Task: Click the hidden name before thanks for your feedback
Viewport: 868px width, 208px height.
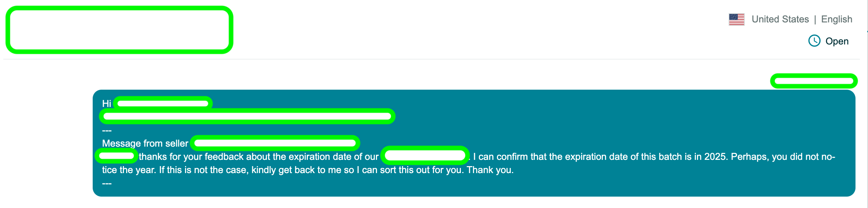Action: 117,156
